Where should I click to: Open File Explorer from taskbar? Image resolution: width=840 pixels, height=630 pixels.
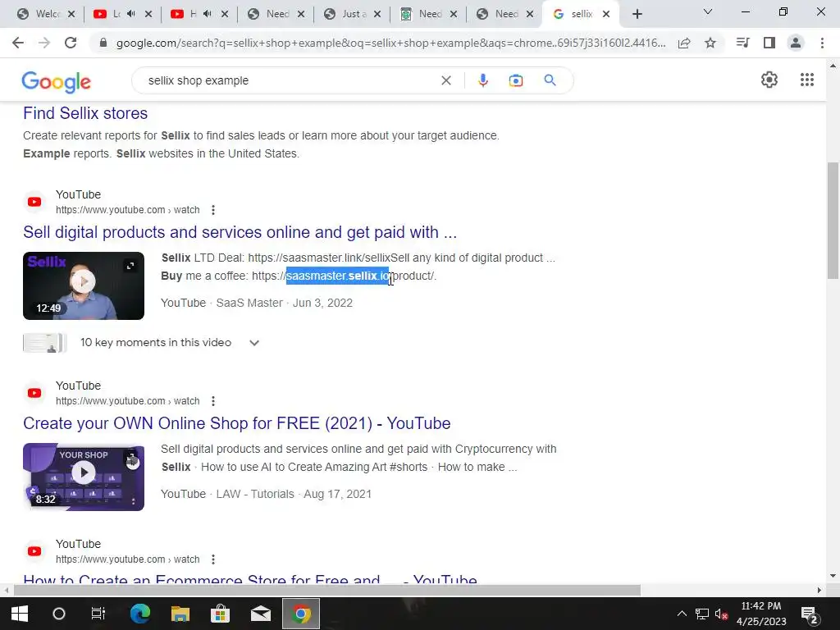pos(180,614)
